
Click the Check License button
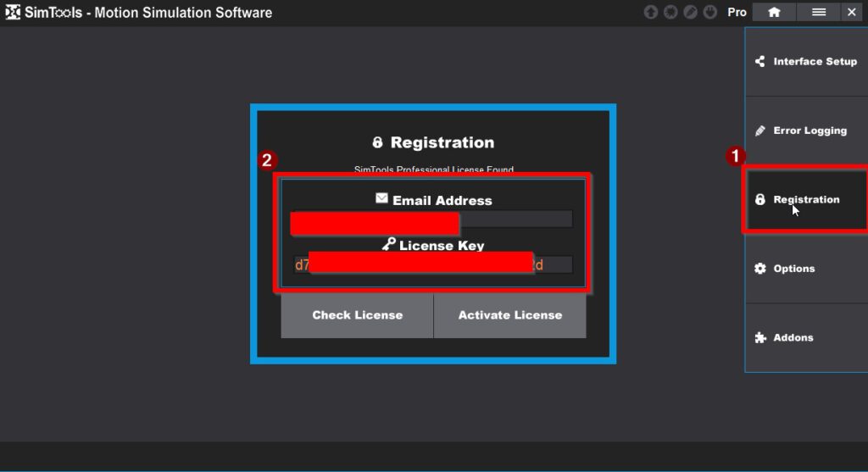click(x=357, y=315)
